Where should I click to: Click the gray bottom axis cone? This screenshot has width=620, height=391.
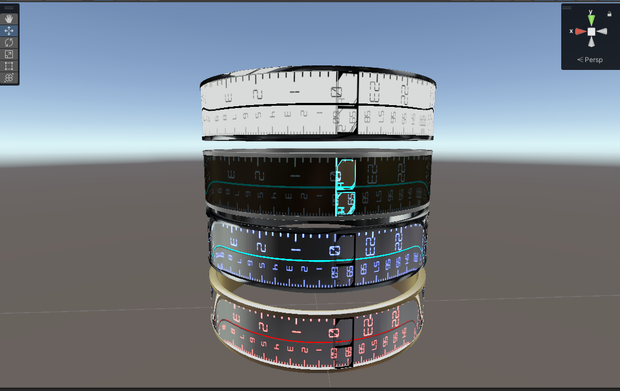click(591, 42)
